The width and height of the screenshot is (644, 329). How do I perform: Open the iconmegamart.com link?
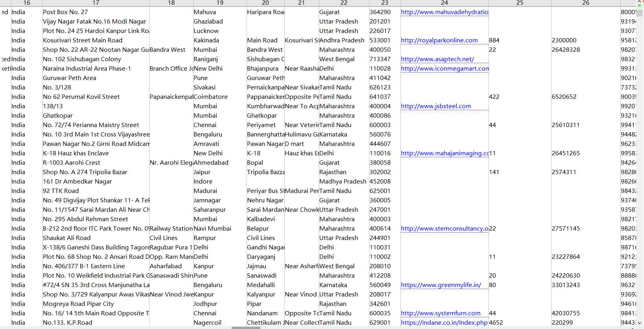[x=445, y=69]
